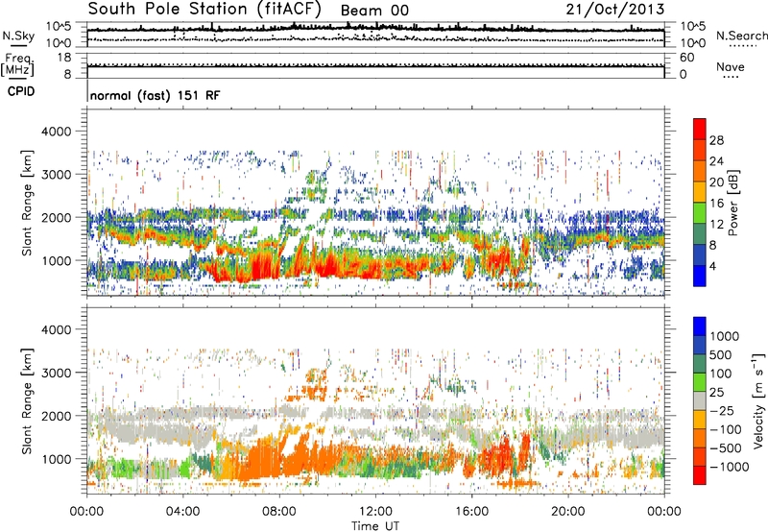This screenshot has width=768, height=532.
Task: Click the sky noise plot strip
Action: 375,35
